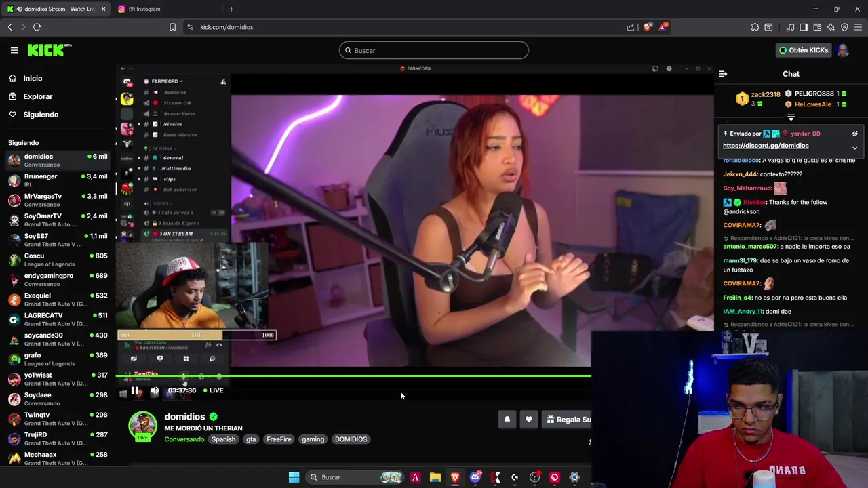Open File Explorer from taskbar
The width and height of the screenshot is (868, 488).
[x=435, y=477]
